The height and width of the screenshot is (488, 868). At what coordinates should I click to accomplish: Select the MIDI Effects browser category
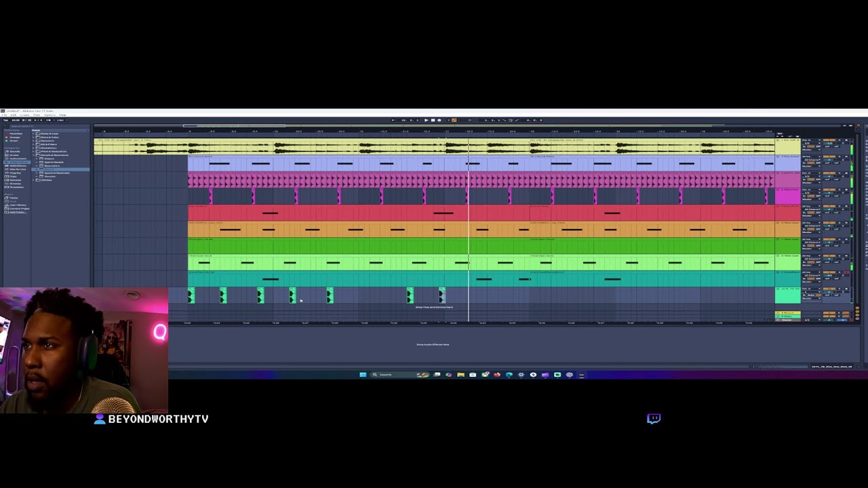(17, 166)
